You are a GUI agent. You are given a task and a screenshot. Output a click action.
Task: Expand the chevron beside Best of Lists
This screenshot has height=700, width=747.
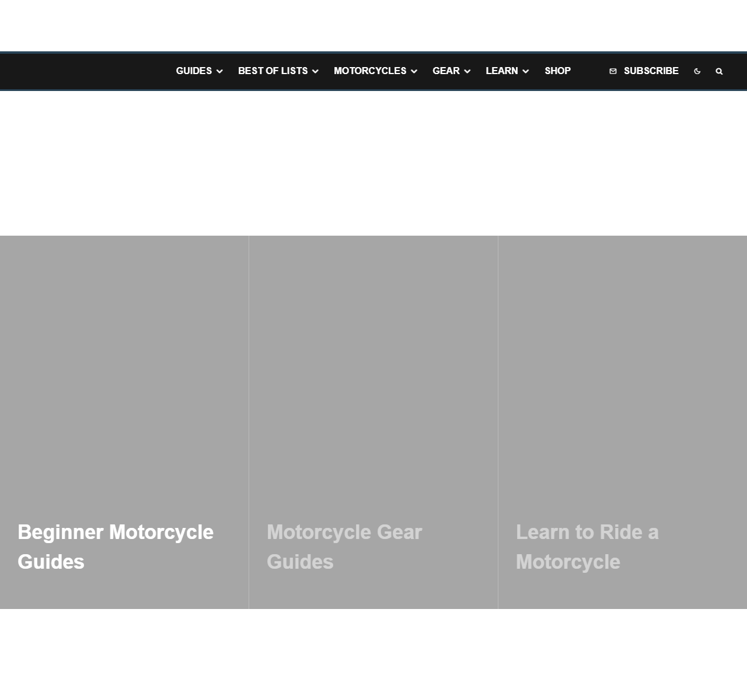click(x=315, y=71)
